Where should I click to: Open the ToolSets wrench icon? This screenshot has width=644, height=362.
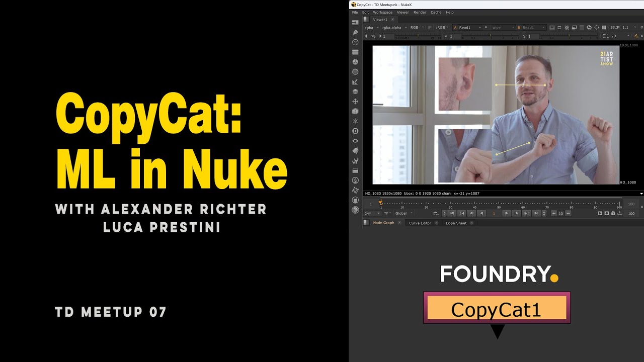coord(355,161)
